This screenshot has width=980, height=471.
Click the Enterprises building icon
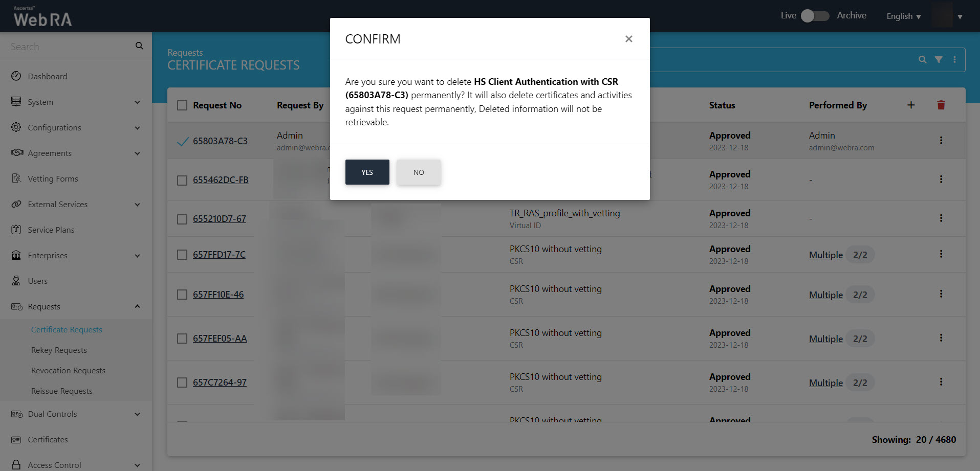(x=16, y=255)
